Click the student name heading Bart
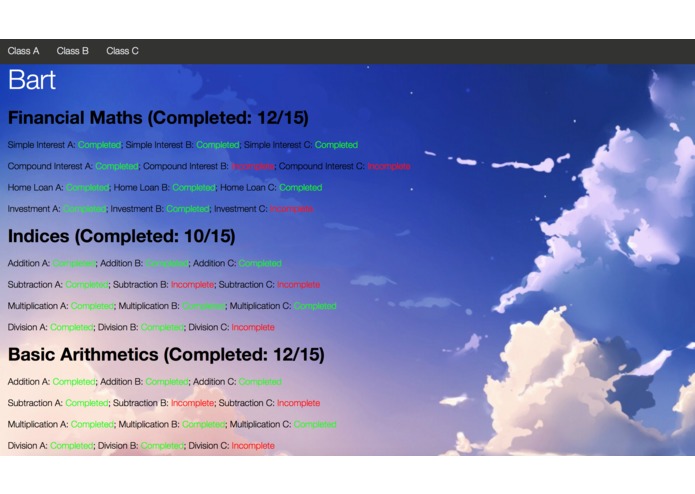The width and height of the screenshot is (695, 494). [32, 80]
